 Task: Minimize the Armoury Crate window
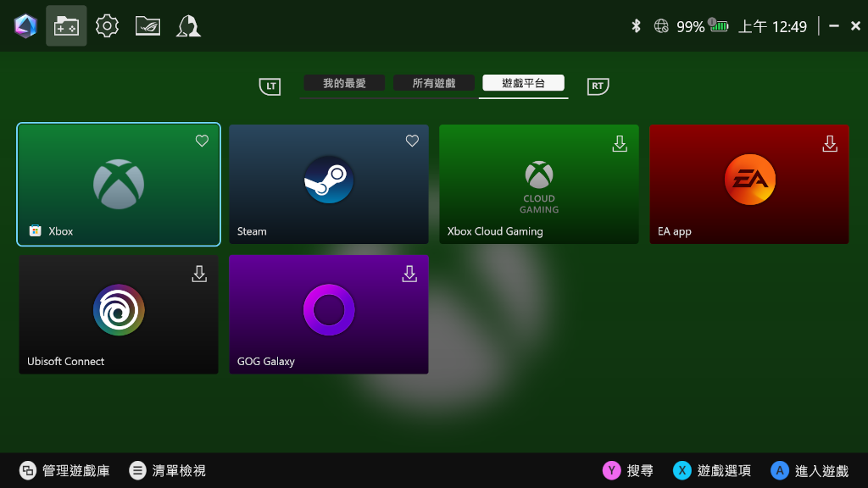click(x=834, y=26)
